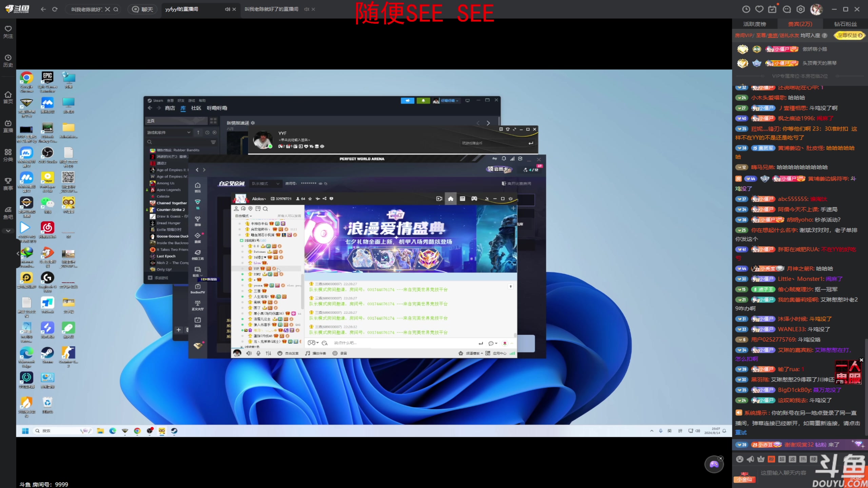Switch to the 叫我老陈就好了的直播间 tab

pos(271,9)
